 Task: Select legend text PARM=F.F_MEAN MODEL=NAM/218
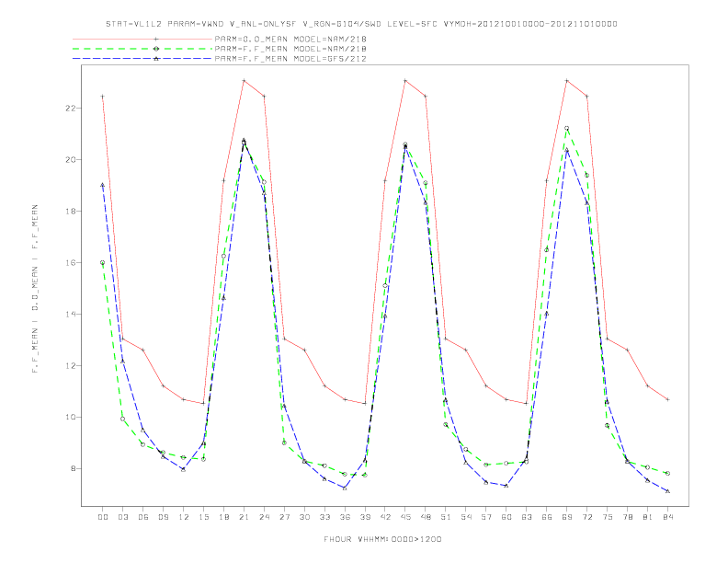290,49
